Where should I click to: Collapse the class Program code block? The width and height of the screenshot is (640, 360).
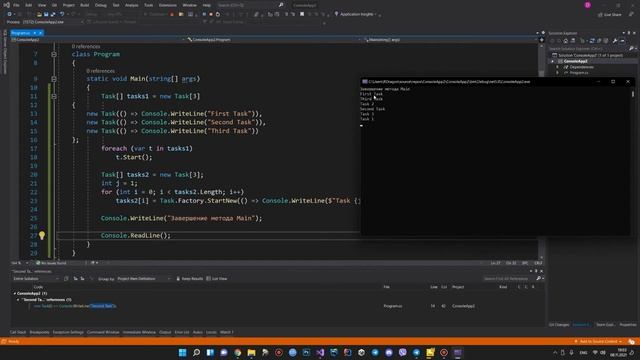(54, 54)
